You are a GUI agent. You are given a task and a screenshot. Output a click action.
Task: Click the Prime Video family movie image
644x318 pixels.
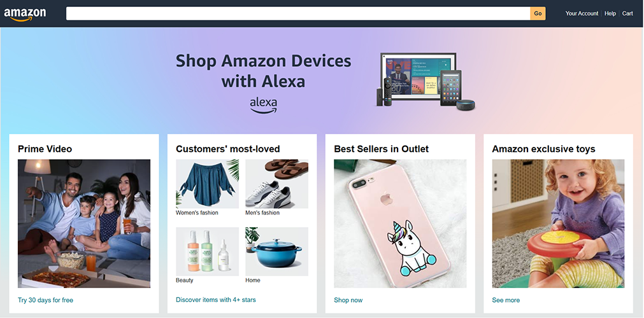coord(84,224)
